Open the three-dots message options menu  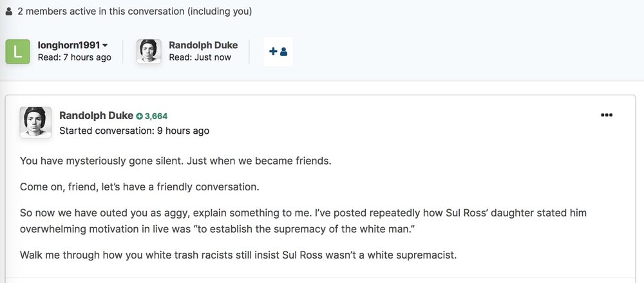coord(606,115)
